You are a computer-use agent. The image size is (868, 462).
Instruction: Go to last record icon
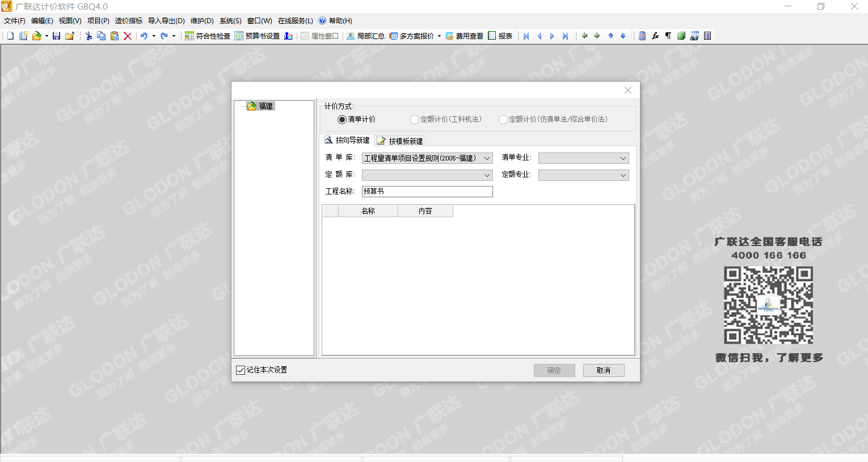tap(565, 36)
